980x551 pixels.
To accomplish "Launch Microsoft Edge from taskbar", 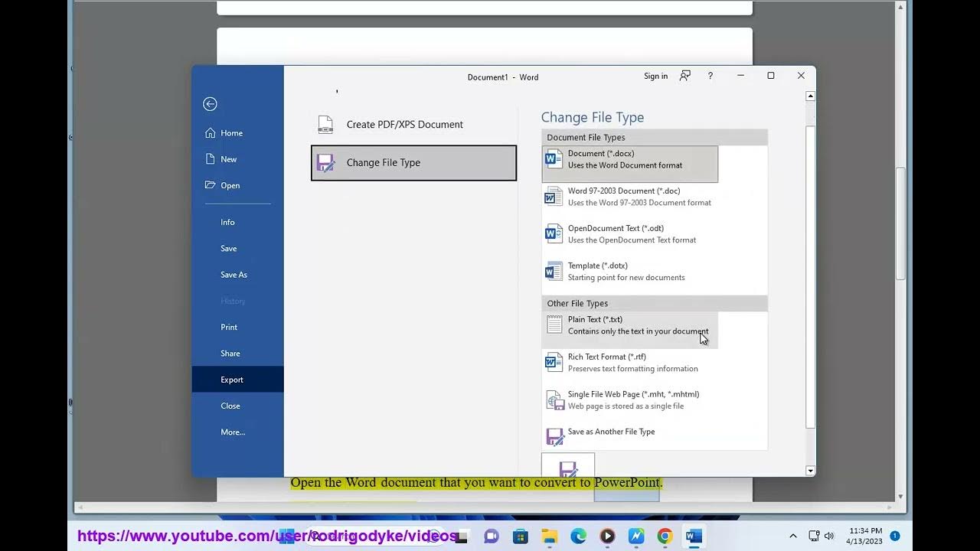I will coord(578,536).
